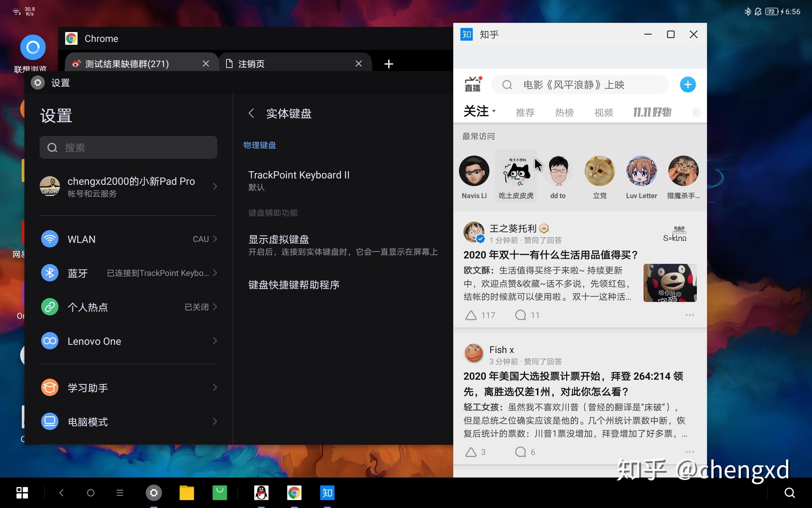The height and width of the screenshot is (508, 812).
Task: Switch to 视频 tab in Zhihu
Action: point(604,112)
